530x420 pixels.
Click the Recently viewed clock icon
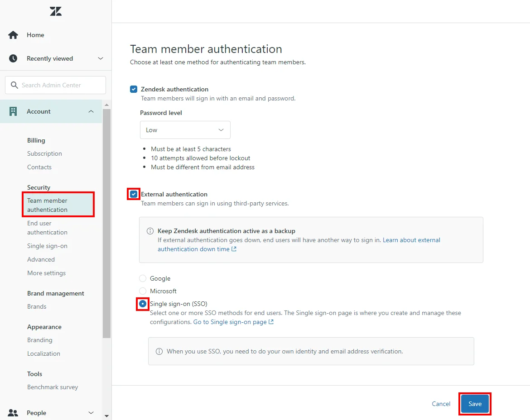click(x=13, y=58)
